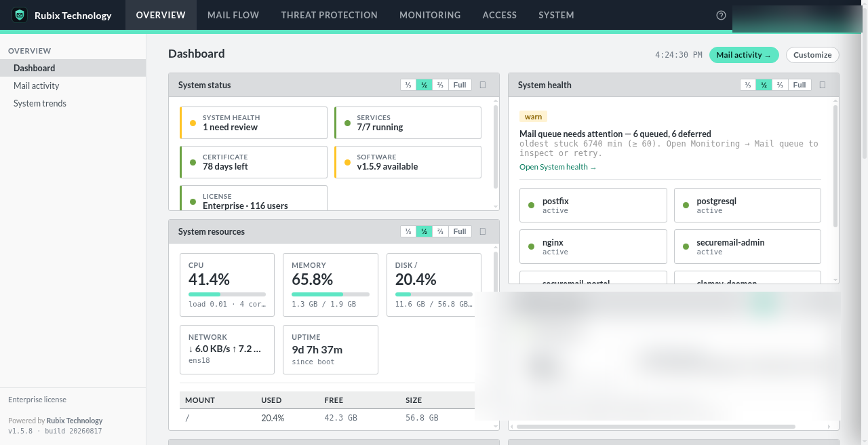Click the Memory usage progress bar

pyautogui.click(x=330, y=294)
